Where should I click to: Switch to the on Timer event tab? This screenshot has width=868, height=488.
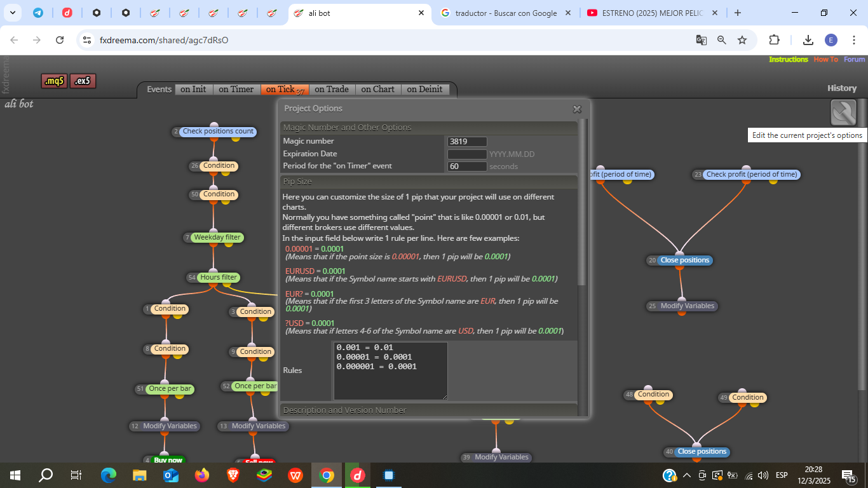point(236,90)
